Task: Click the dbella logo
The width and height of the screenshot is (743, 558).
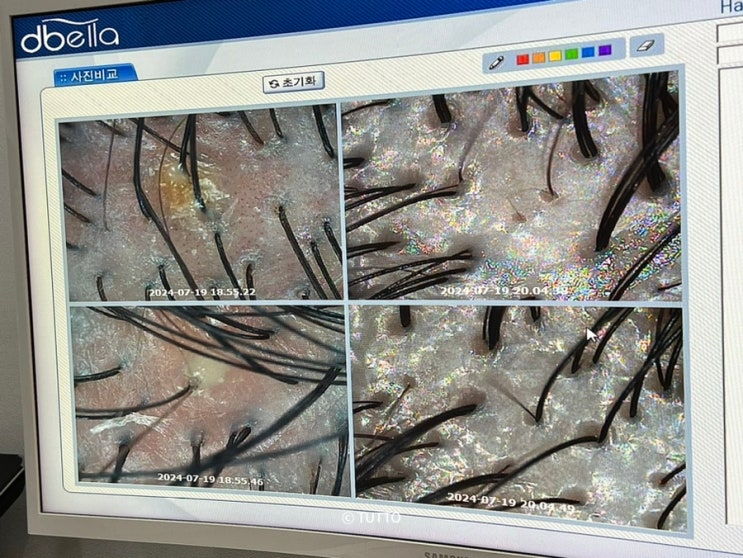Action: click(69, 36)
